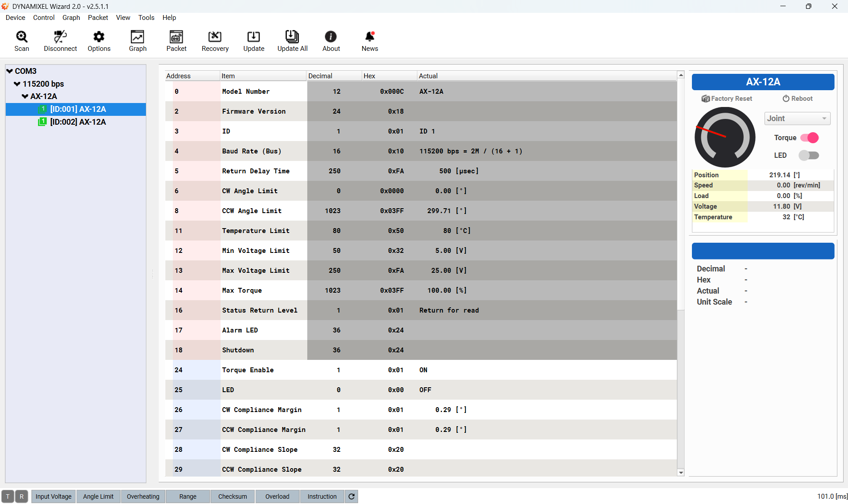Click the Disconnect toolbar icon
The width and height of the screenshot is (848, 504).
pyautogui.click(x=60, y=41)
